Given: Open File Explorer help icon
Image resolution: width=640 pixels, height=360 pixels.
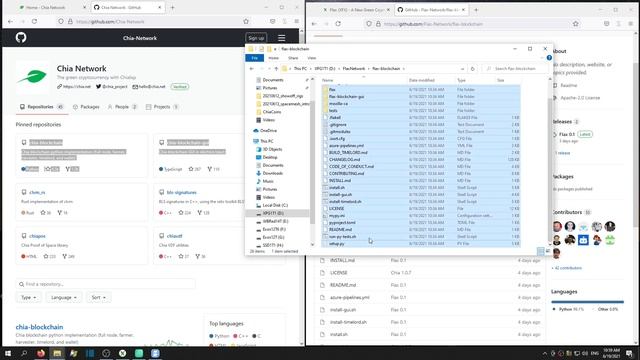Looking at the screenshot, I should tap(549, 58).
